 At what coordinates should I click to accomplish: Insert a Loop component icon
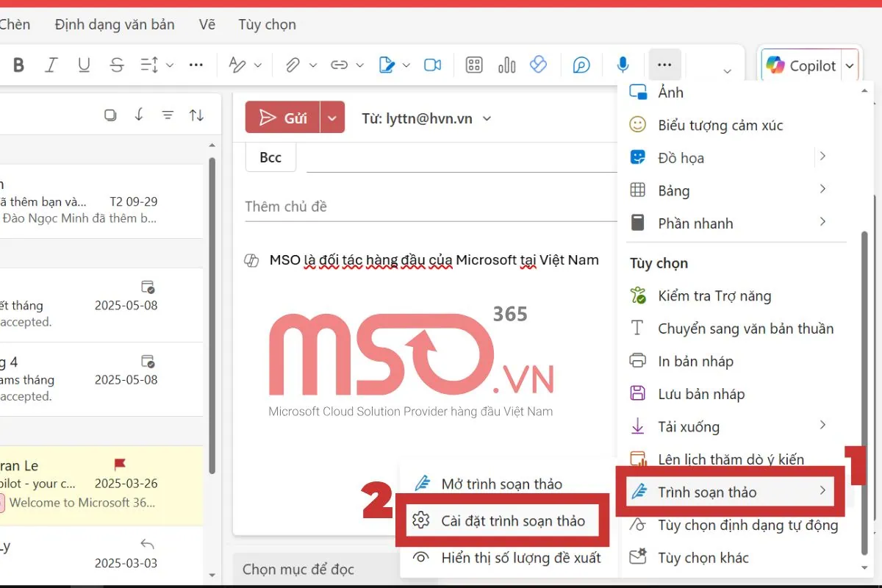click(x=539, y=65)
